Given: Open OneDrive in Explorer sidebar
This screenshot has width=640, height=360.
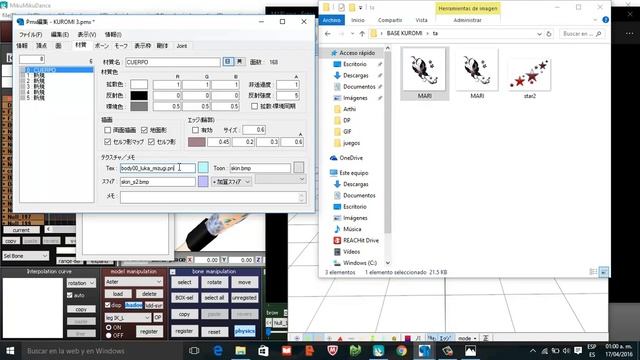Looking at the screenshot, I should [347, 158].
